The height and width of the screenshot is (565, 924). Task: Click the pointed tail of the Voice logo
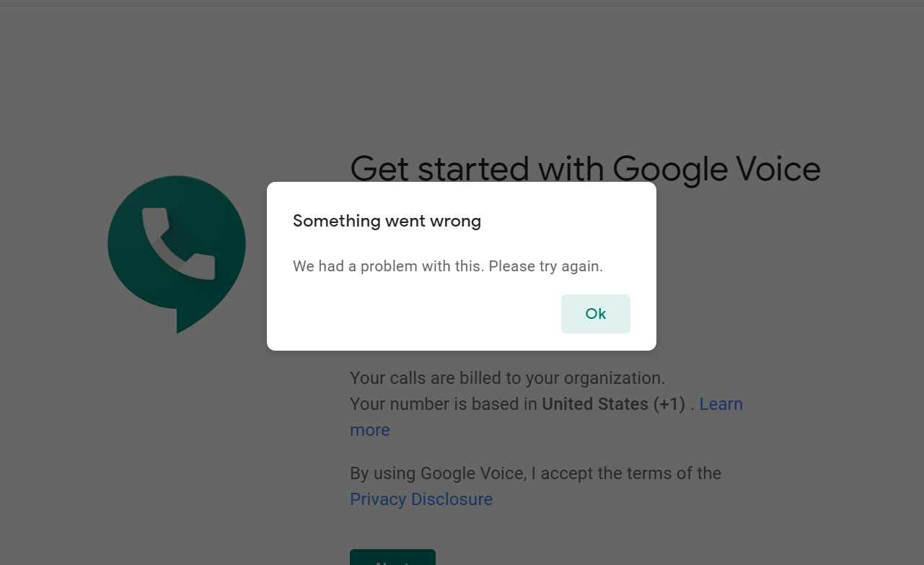click(x=185, y=322)
